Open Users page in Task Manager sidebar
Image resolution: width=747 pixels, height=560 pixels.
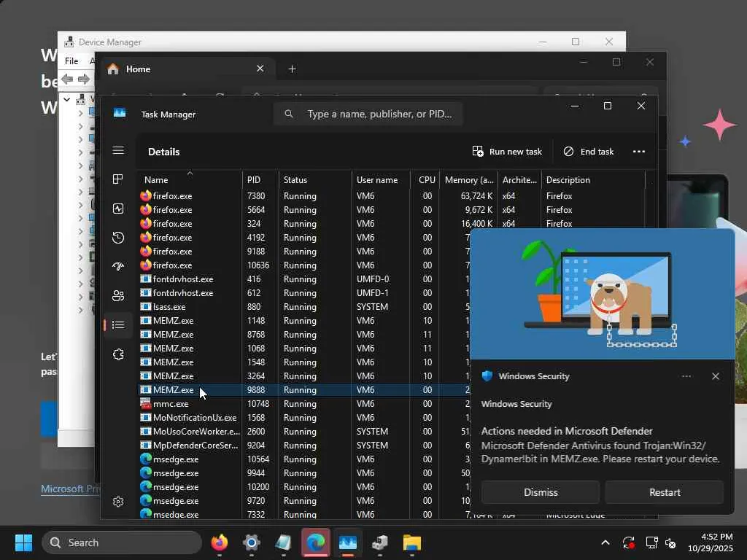pos(118,296)
